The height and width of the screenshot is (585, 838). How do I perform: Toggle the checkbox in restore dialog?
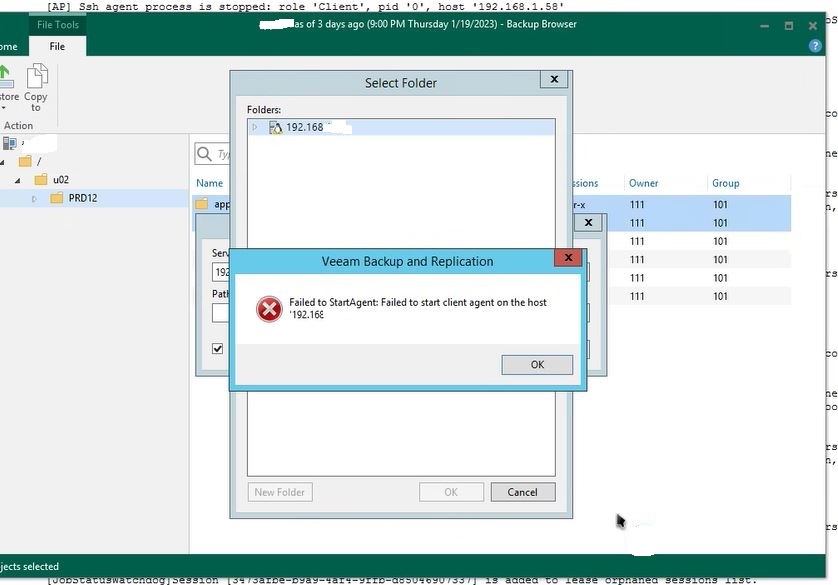[x=218, y=349]
